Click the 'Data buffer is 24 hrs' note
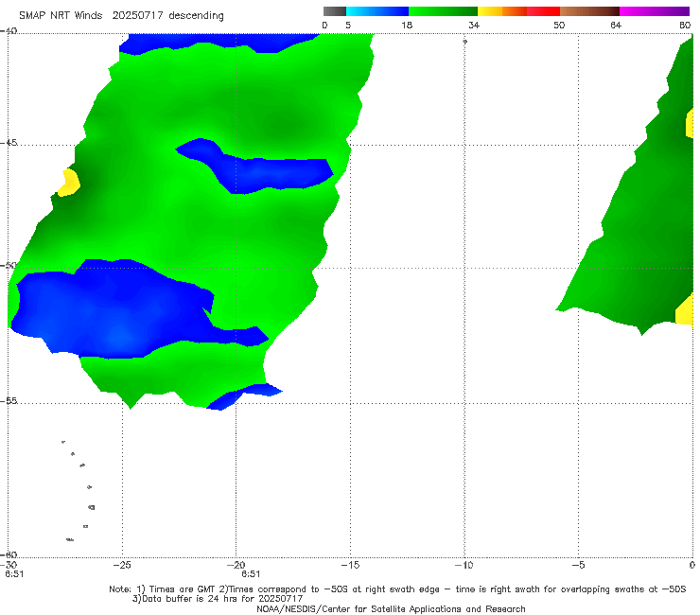The height and width of the screenshot is (615, 700). [218, 599]
